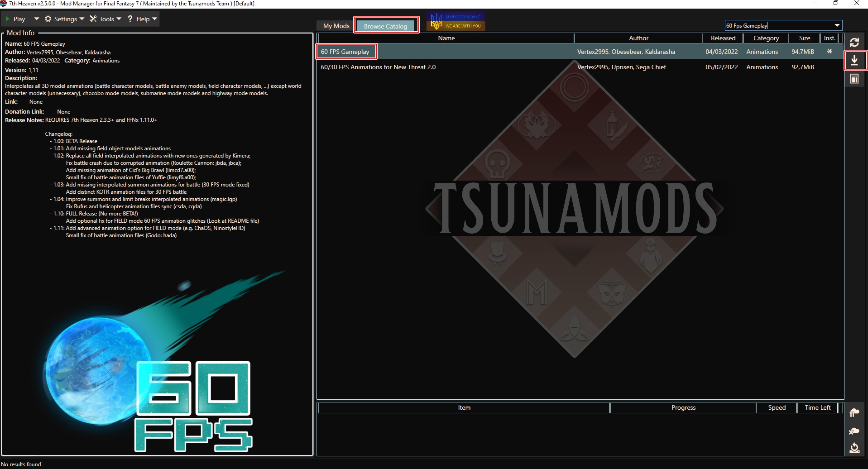Click the installed asterisk for 60 FPS Gameplay
868x469 pixels.
[x=830, y=52]
